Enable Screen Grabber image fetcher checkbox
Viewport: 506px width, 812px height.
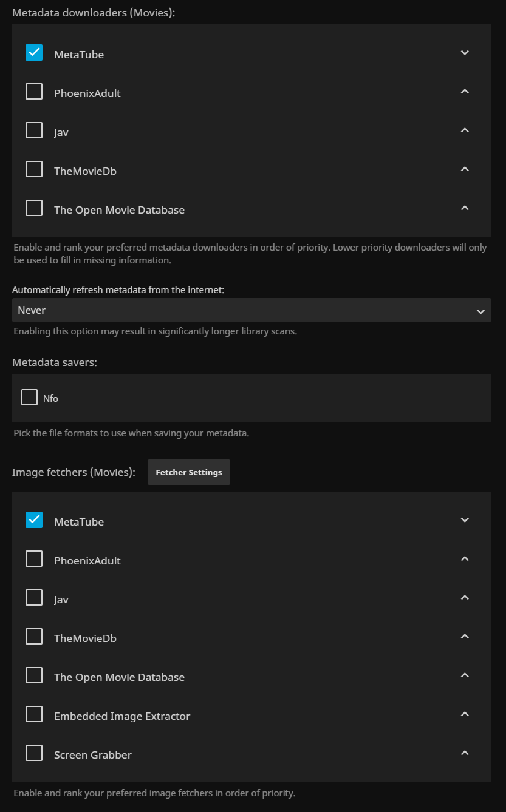coord(34,753)
